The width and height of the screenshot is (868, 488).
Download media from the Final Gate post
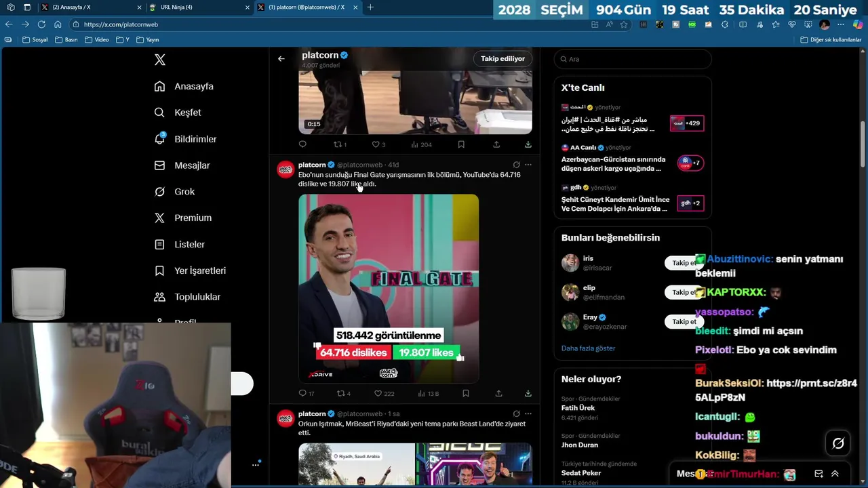coord(528,393)
